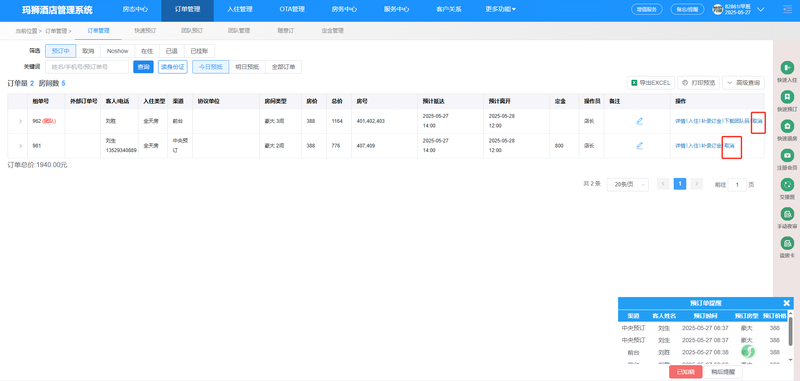Viewport: 800px width, 381px height.
Task: Close the 预订单提醒 reminder popup
Action: 786,303
